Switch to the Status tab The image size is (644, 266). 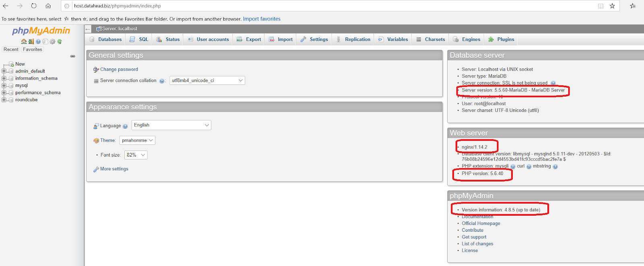(168, 39)
